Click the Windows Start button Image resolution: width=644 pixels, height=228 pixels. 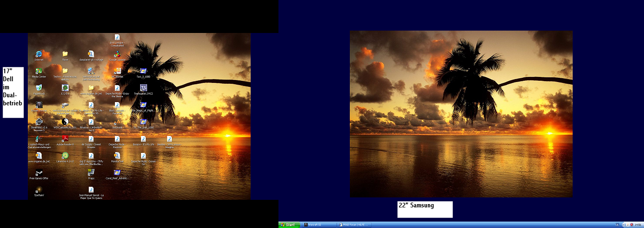288,225
